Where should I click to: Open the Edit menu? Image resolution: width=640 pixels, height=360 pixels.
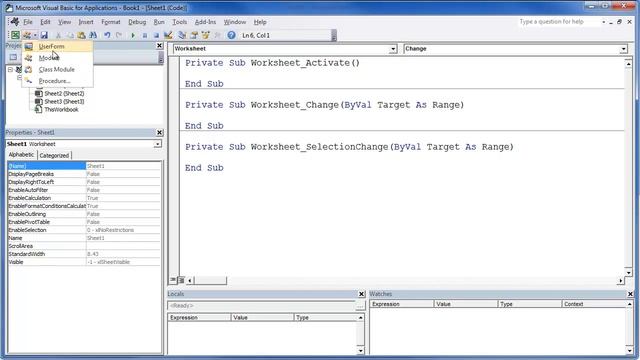pyautogui.click(x=45, y=22)
